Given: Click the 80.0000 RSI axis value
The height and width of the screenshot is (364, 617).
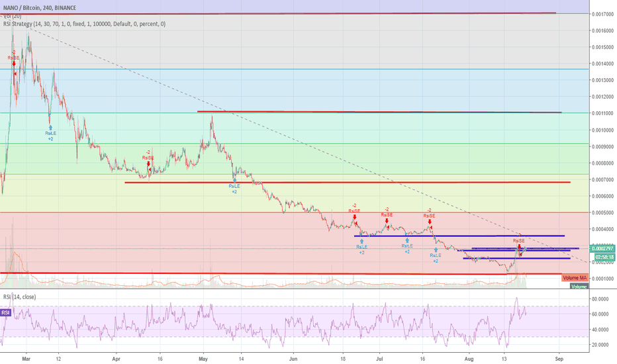Looking at the screenshot, I should pos(600,299).
